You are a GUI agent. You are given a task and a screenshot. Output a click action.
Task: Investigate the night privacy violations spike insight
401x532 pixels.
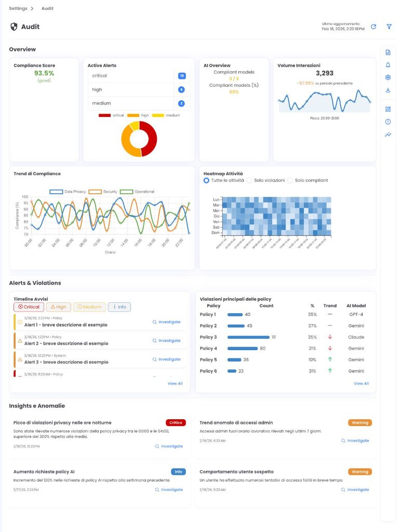(x=169, y=446)
